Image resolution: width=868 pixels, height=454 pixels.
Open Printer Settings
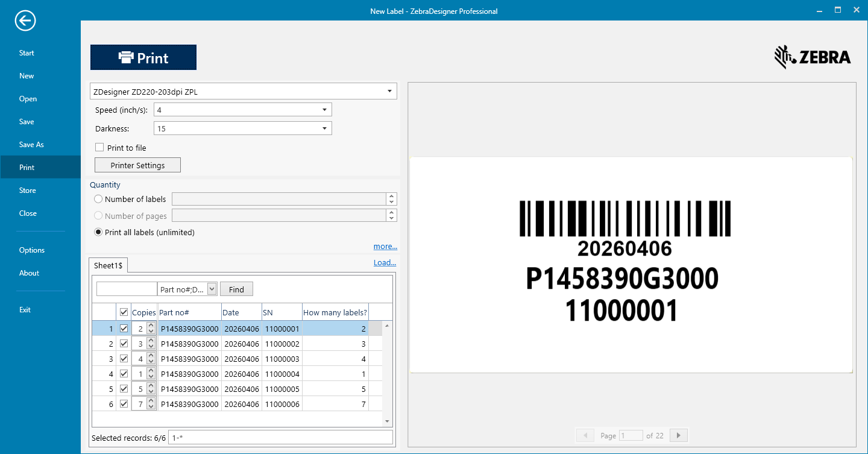(137, 165)
